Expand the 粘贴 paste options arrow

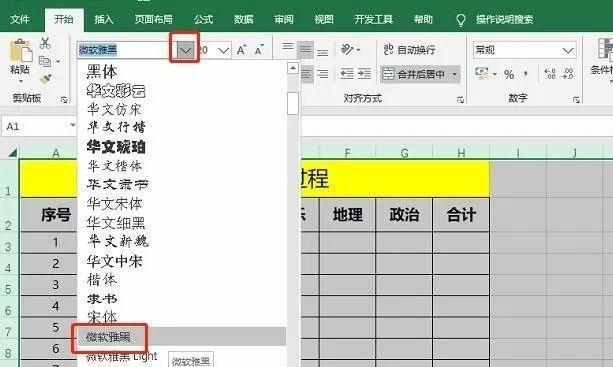click(21, 81)
